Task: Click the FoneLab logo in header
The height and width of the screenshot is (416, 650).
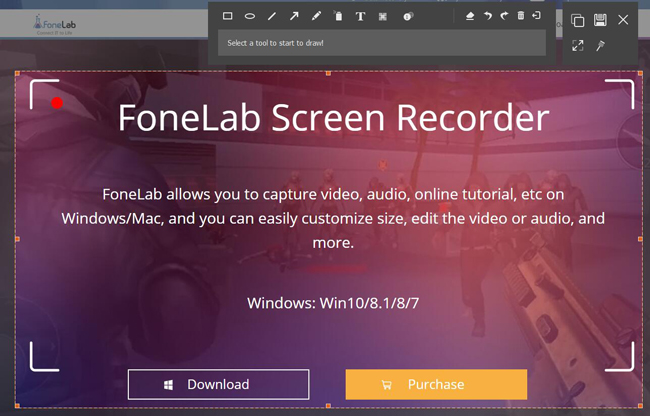Action: pos(55,24)
